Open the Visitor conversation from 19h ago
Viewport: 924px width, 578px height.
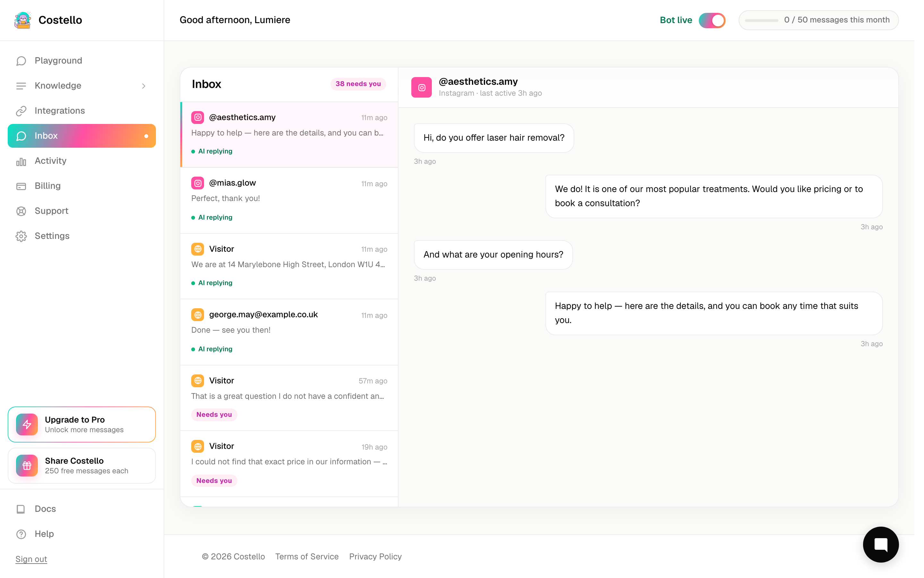tap(289, 464)
